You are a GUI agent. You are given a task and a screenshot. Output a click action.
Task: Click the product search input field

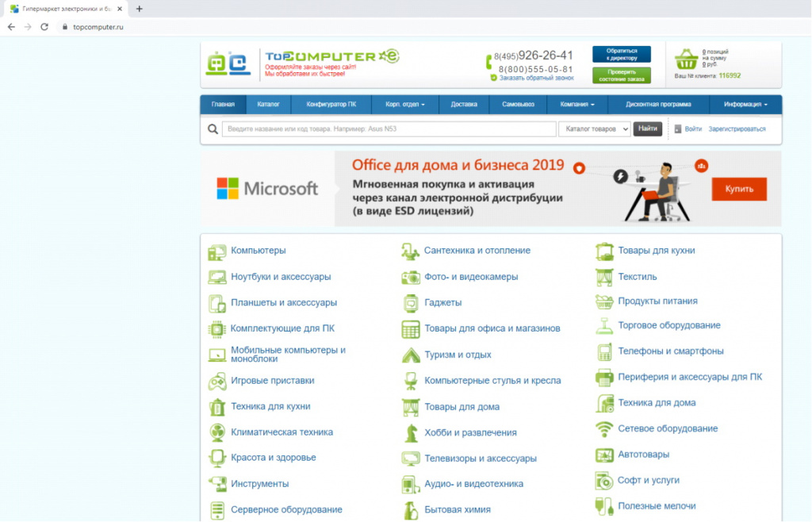[389, 129]
